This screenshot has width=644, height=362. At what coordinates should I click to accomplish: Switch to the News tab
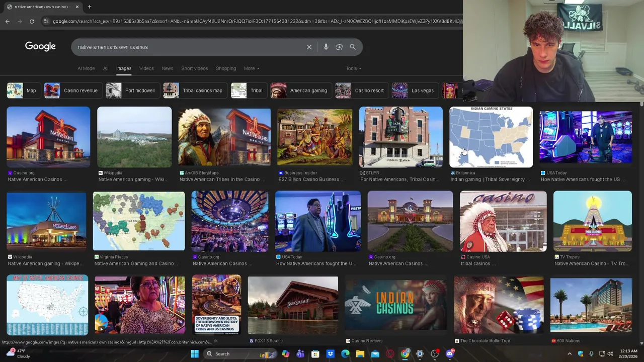[167, 68]
